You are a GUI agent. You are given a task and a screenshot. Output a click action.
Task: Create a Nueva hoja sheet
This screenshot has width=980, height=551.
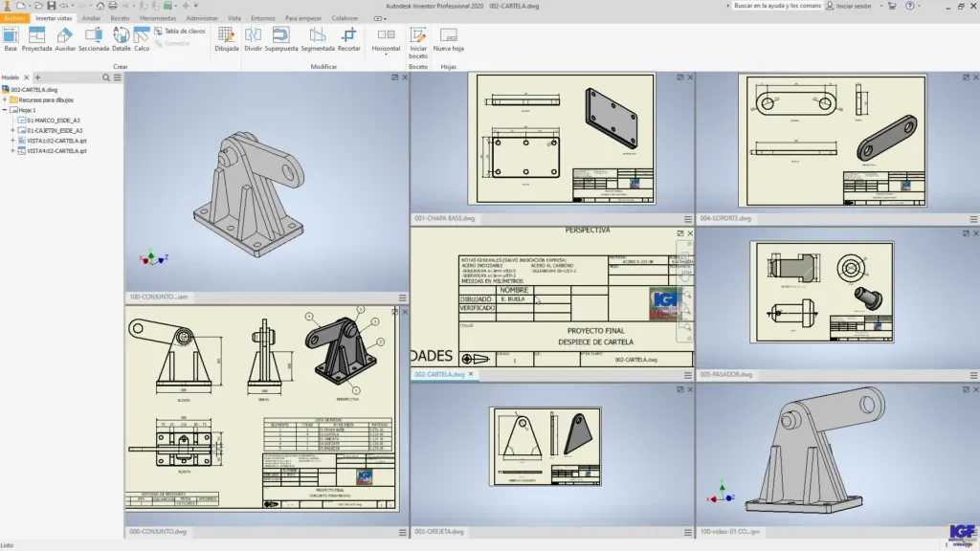pos(448,38)
